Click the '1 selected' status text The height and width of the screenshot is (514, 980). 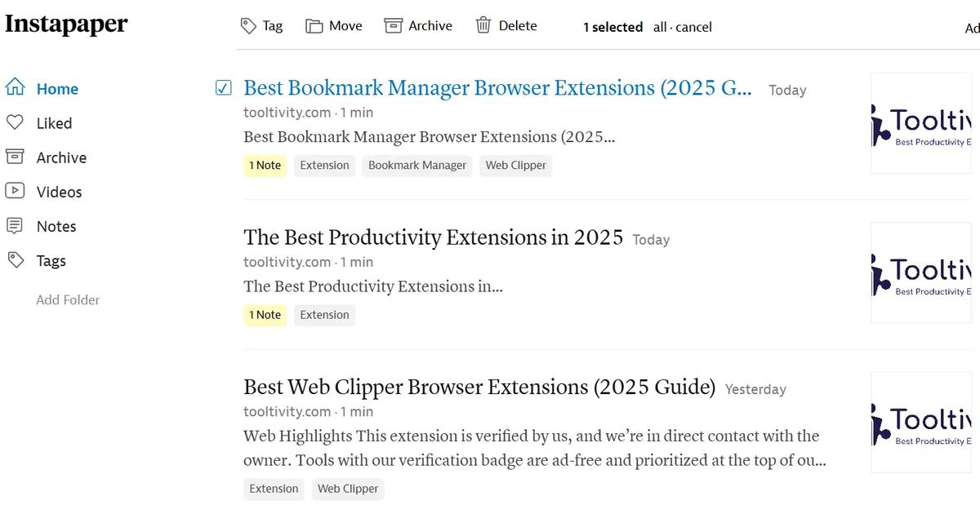(612, 27)
